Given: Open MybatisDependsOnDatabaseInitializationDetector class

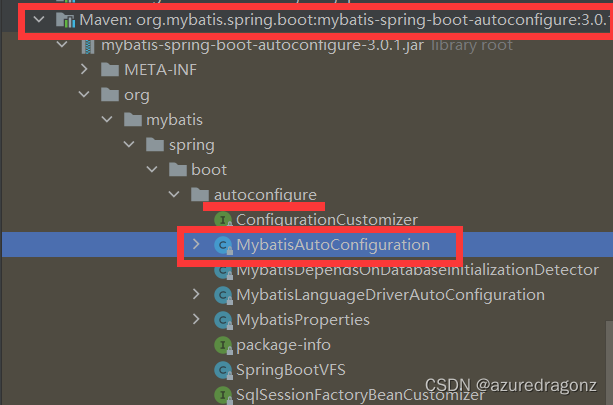Looking at the screenshot, I should coord(417,270).
